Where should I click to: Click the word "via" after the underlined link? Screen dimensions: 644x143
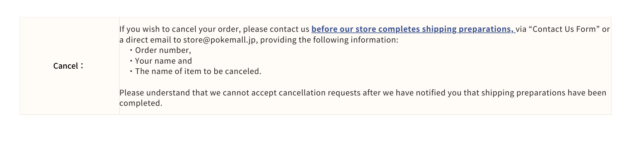tap(521, 29)
